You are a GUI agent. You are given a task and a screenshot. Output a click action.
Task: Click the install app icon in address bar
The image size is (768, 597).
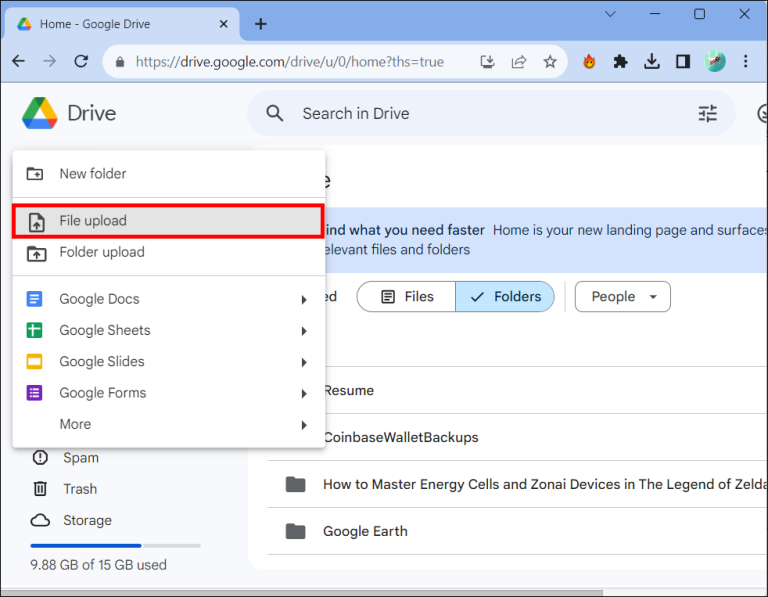pos(487,62)
